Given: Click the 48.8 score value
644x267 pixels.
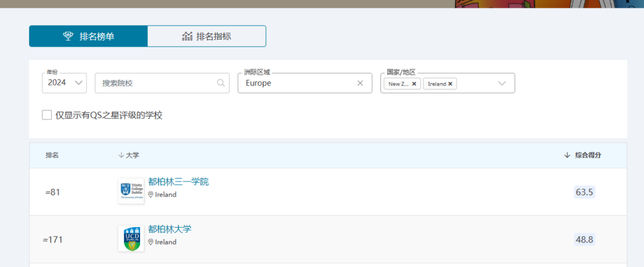Looking at the screenshot, I should pyautogui.click(x=584, y=240).
